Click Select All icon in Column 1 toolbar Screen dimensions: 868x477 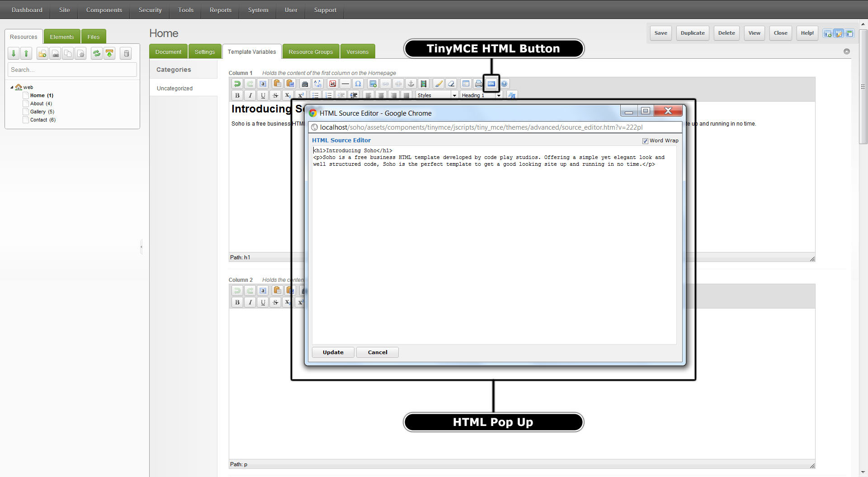(x=263, y=84)
